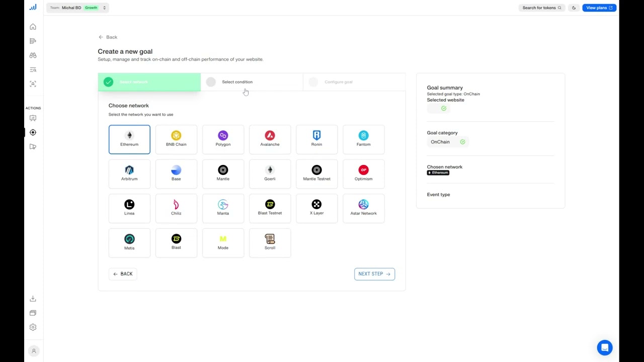
Task: Open the user profile icon
Action: click(x=34, y=351)
